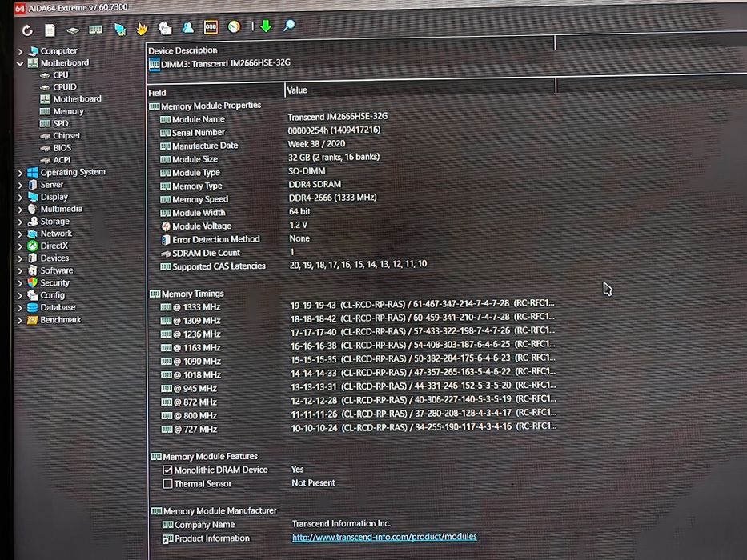Select the Software tree item
The height and width of the screenshot is (560, 747).
[x=50, y=270]
